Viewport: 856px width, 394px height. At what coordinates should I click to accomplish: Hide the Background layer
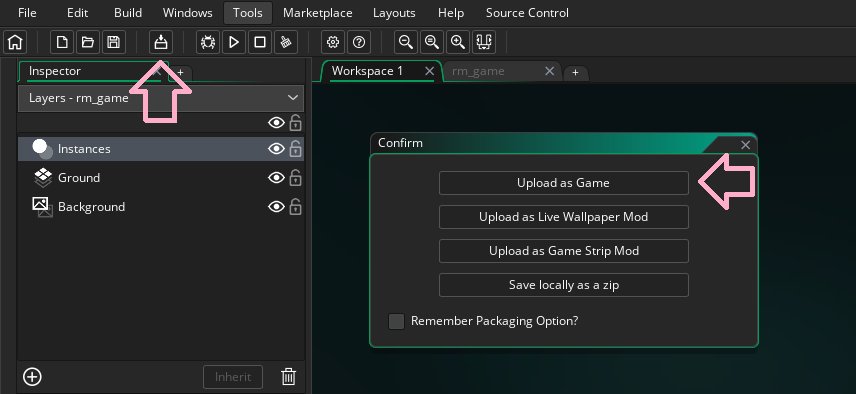pyautogui.click(x=276, y=207)
